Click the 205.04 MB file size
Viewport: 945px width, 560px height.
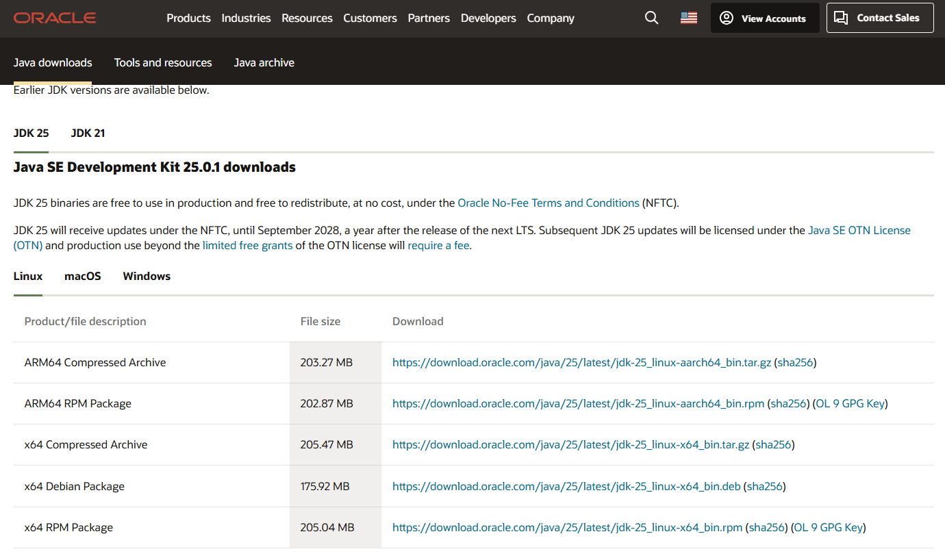tap(327, 527)
